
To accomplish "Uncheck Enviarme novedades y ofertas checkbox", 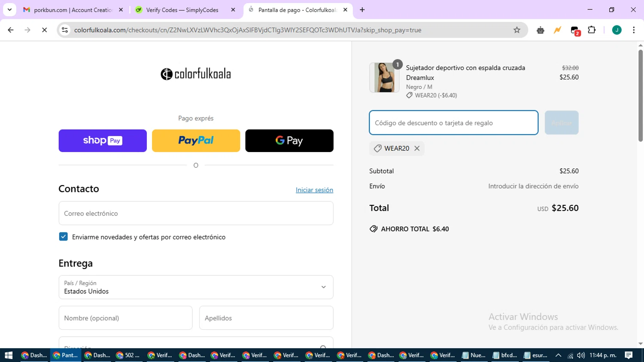I will [63, 237].
